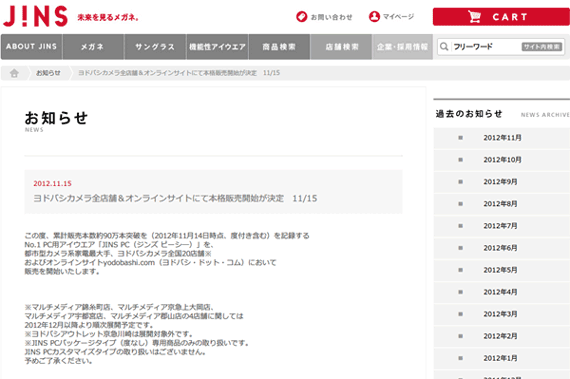The image size is (570, 379).
Task: Open the 商品検索 menu
Action: pos(279,47)
